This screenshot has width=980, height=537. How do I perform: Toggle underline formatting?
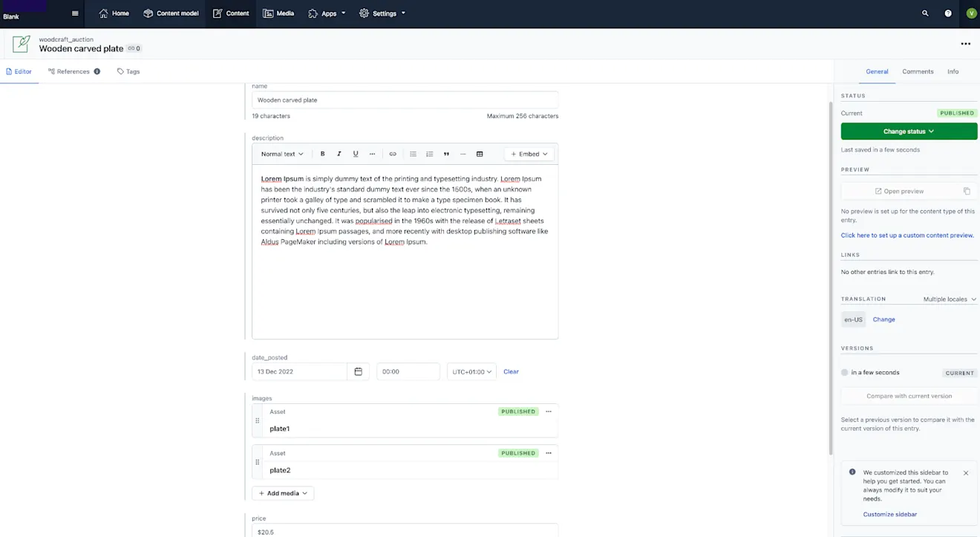[356, 154]
